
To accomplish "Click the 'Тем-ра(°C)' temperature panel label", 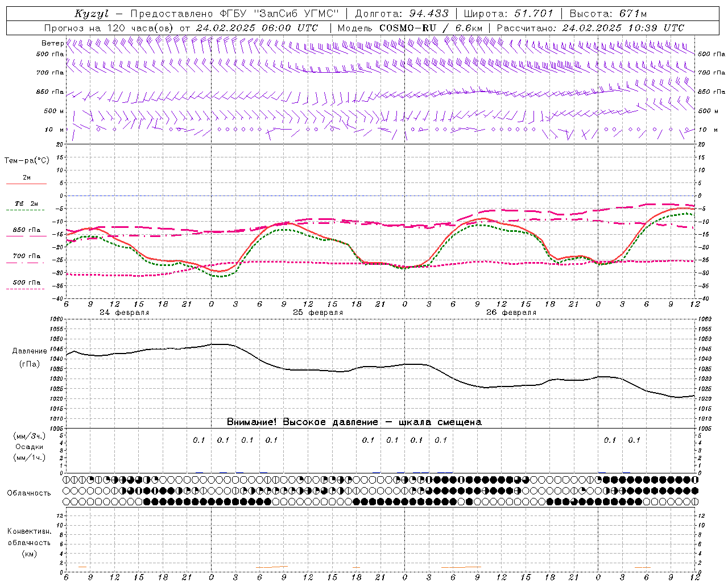I will click(x=27, y=161).
